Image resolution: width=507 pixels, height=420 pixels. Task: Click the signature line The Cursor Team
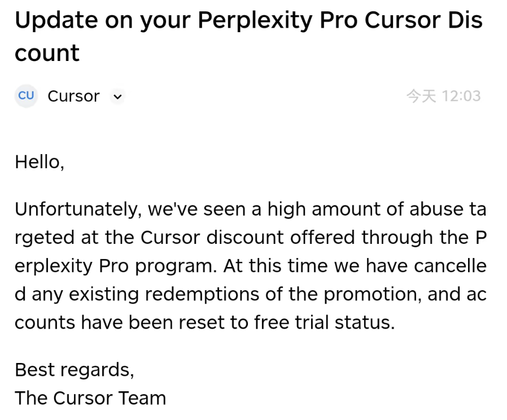coord(90,398)
